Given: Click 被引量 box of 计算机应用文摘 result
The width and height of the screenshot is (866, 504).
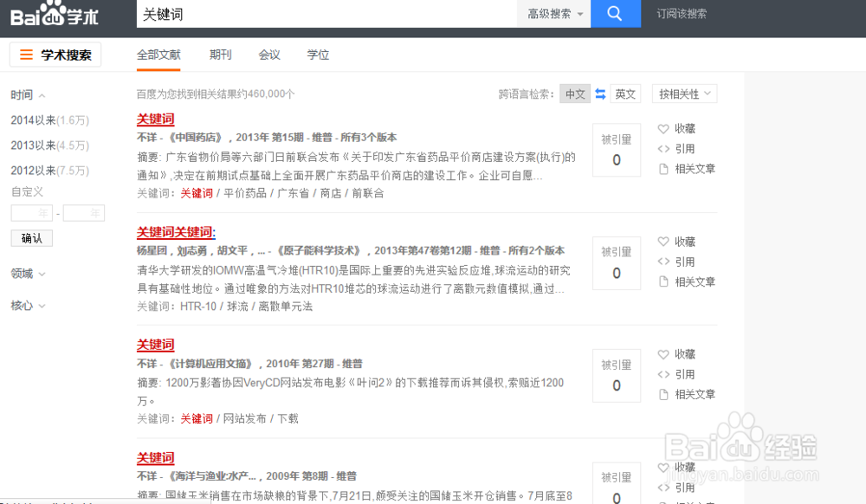Looking at the screenshot, I should 617,376.
